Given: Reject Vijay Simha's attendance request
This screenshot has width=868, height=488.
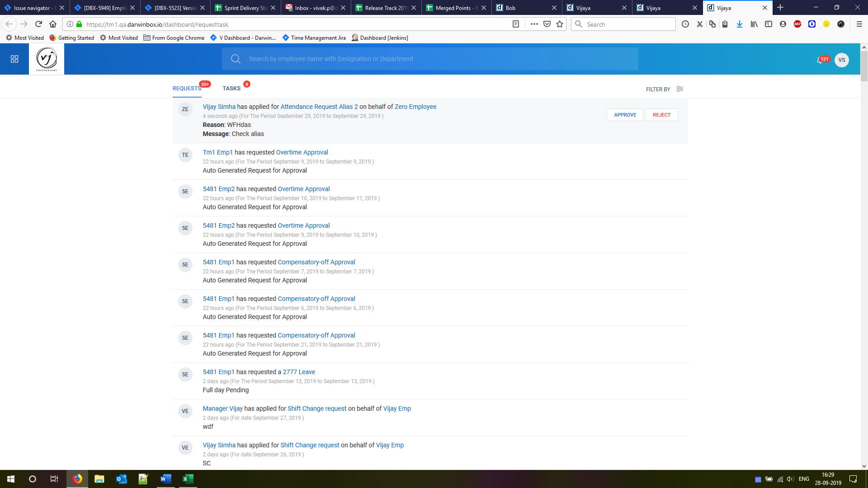Looking at the screenshot, I should (661, 115).
